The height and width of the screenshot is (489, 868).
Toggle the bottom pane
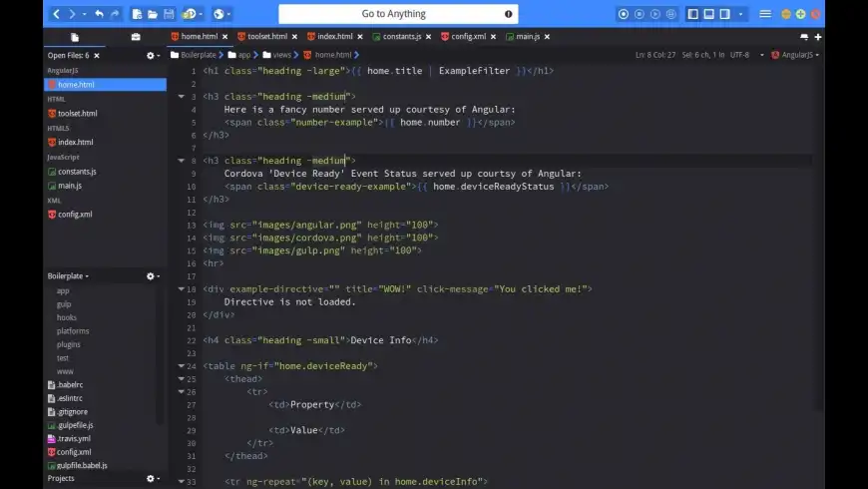[708, 14]
